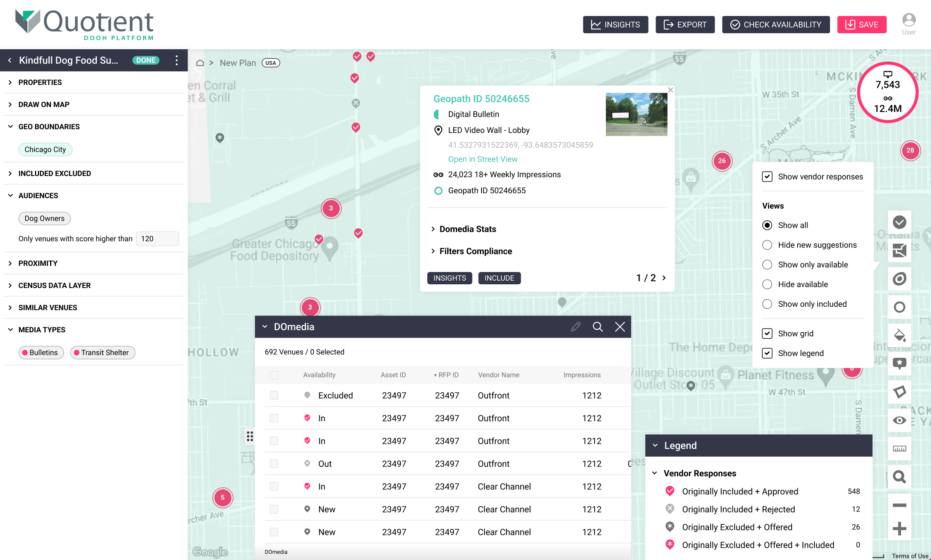The width and height of the screenshot is (931, 560).
Task: Select Show only included option
Action: point(767,304)
